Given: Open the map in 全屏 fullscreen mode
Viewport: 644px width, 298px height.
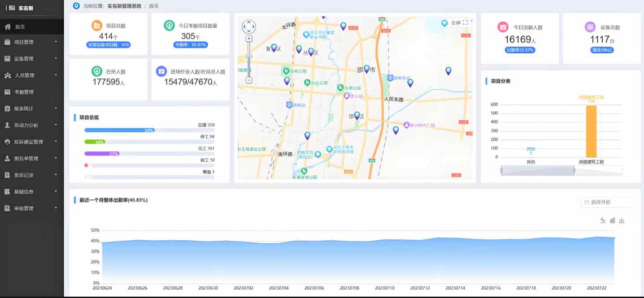Looking at the screenshot, I should point(455,23).
